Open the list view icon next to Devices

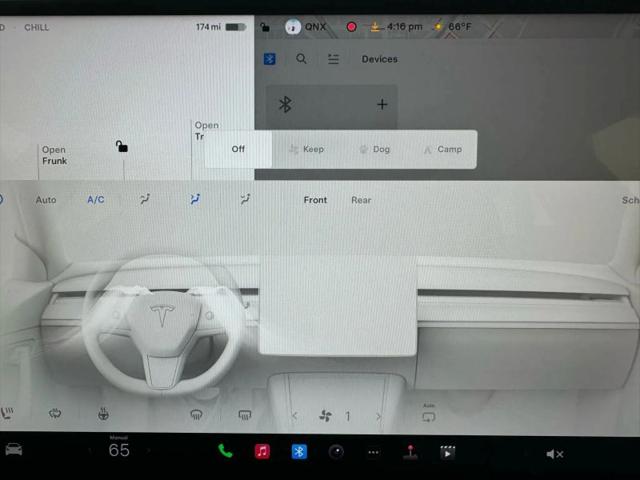coord(333,59)
